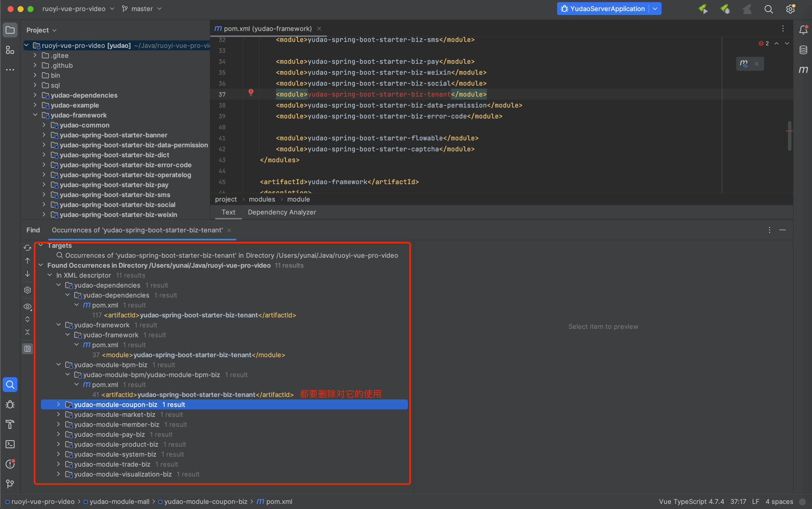Open the Database tool window icon
Image resolution: width=812 pixels, height=509 pixels.
click(803, 50)
